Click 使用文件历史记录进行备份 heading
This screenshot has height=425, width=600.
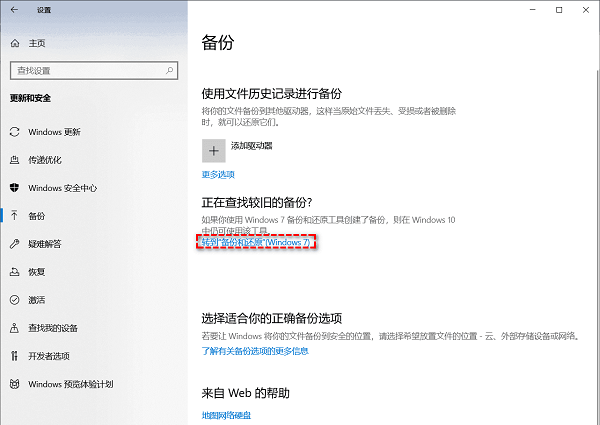point(272,93)
